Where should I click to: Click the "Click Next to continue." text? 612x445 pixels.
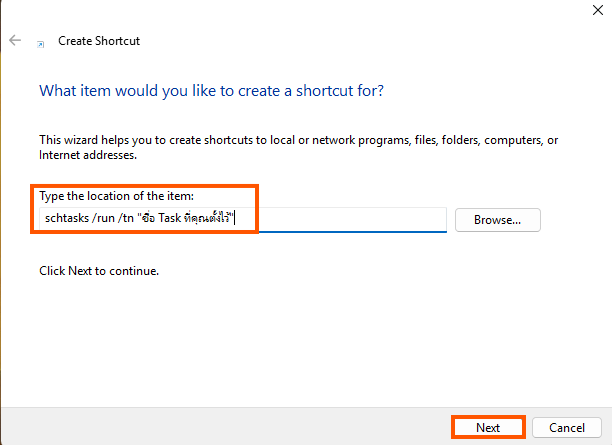[99, 271]
